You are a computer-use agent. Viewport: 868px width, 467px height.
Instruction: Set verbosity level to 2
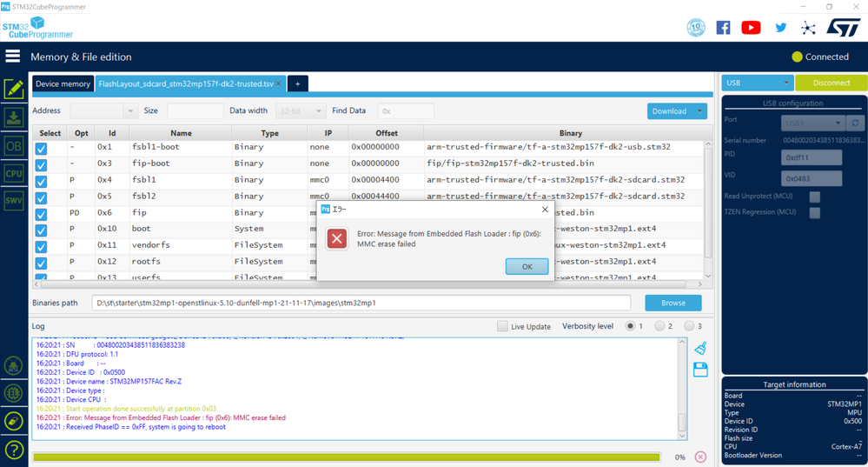pos(659,326)
